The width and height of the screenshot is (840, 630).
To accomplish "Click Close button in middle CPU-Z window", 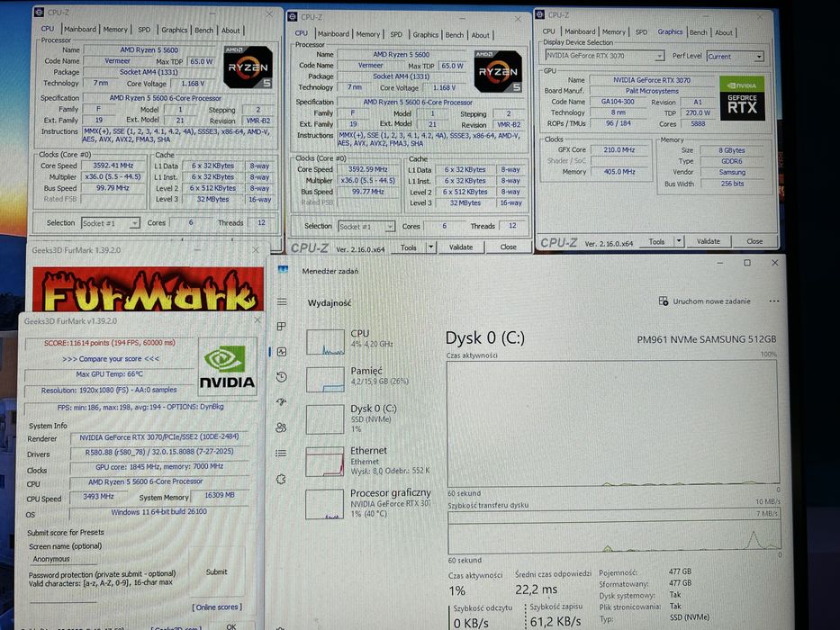I will (508, 247).
